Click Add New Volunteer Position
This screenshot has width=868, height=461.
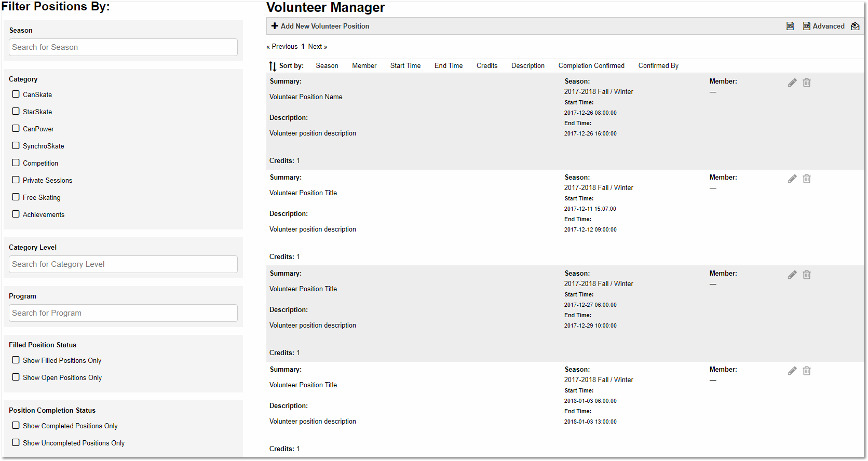coord(320,26)
